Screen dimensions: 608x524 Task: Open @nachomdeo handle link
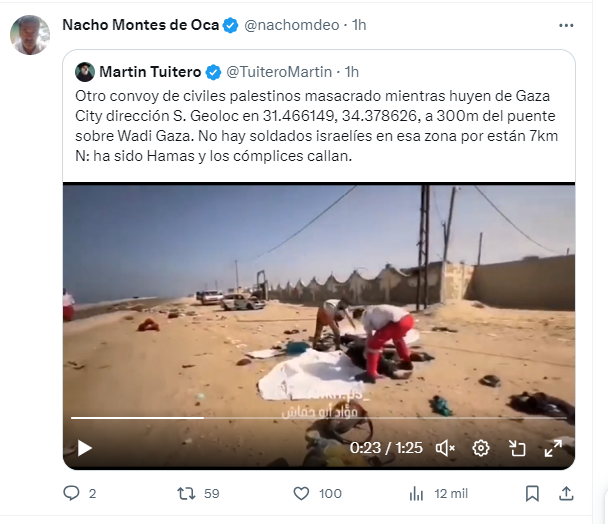pos(292,25)
